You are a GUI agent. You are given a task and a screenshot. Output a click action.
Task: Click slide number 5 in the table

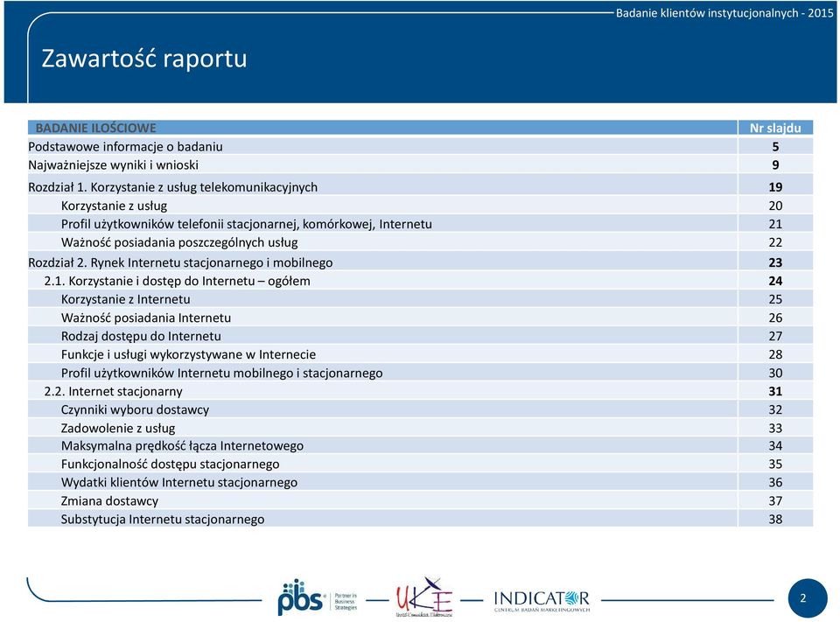[x=775, y=146]
